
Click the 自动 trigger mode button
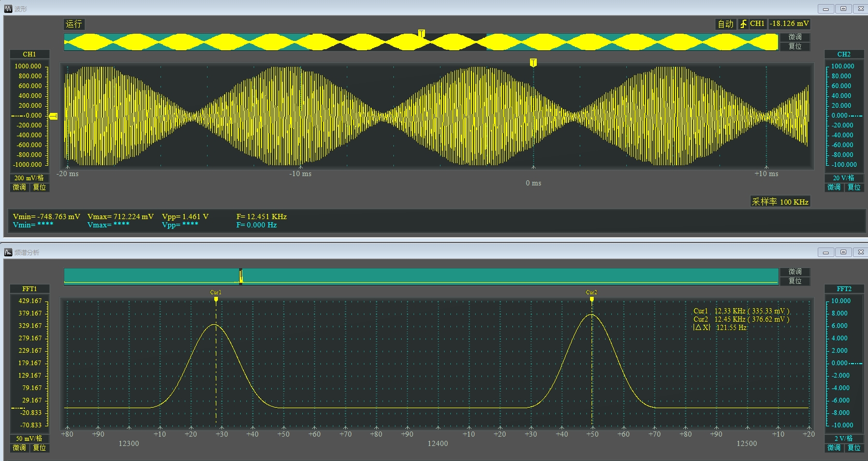tap(726, 24)
